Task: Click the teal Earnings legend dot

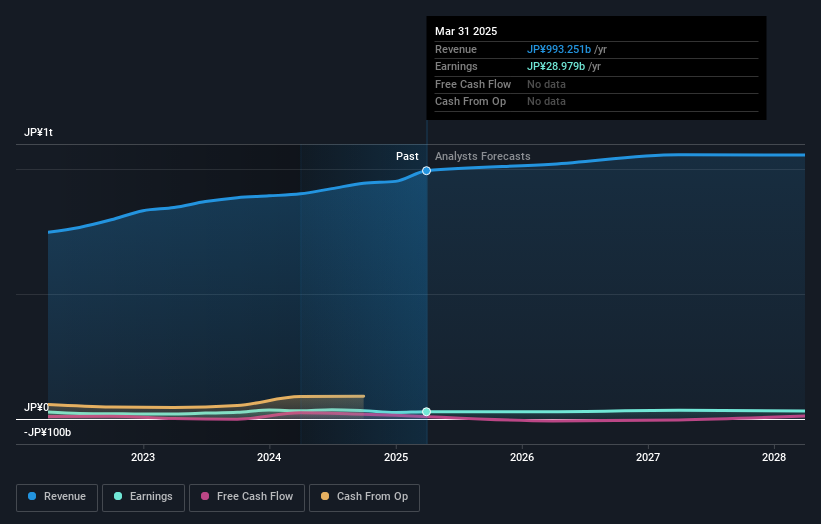Action: pyautogui.click(x=118, y=496)
